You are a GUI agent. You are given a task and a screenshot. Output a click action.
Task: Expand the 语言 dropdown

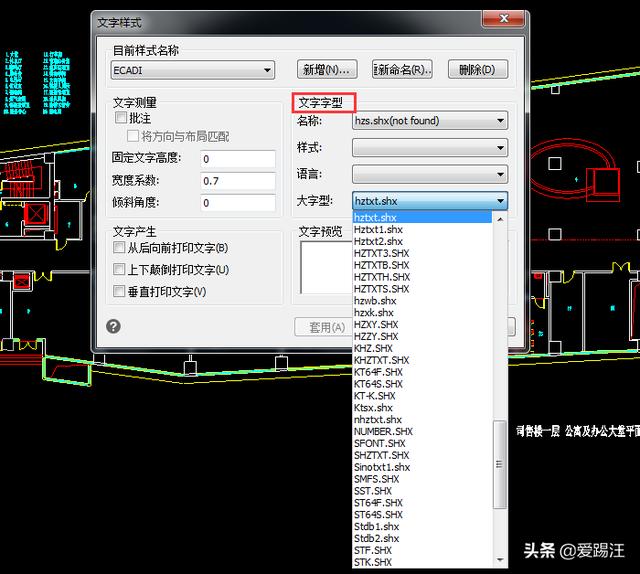coord(430,174)
